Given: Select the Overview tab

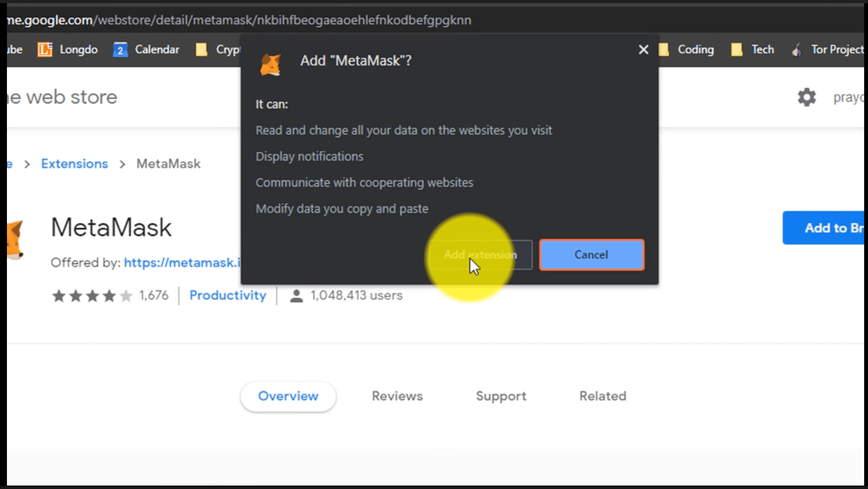Looking at the screenshot, I should tap(288, 396).
